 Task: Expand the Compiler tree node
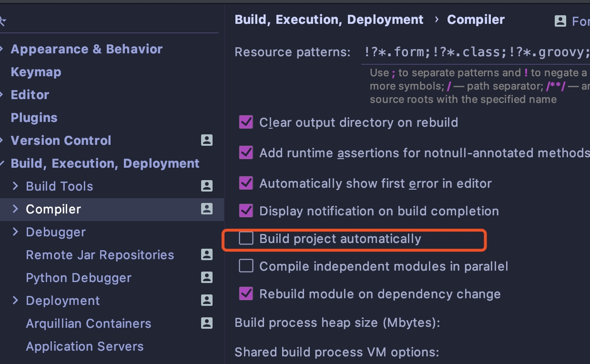coord(15,209)
